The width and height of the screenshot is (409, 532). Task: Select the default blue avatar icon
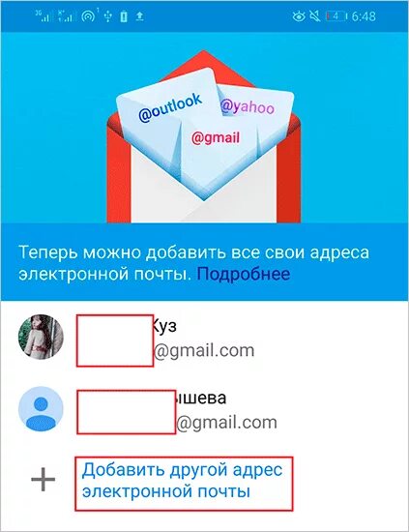pyautogui.click(x=41, y=409)
